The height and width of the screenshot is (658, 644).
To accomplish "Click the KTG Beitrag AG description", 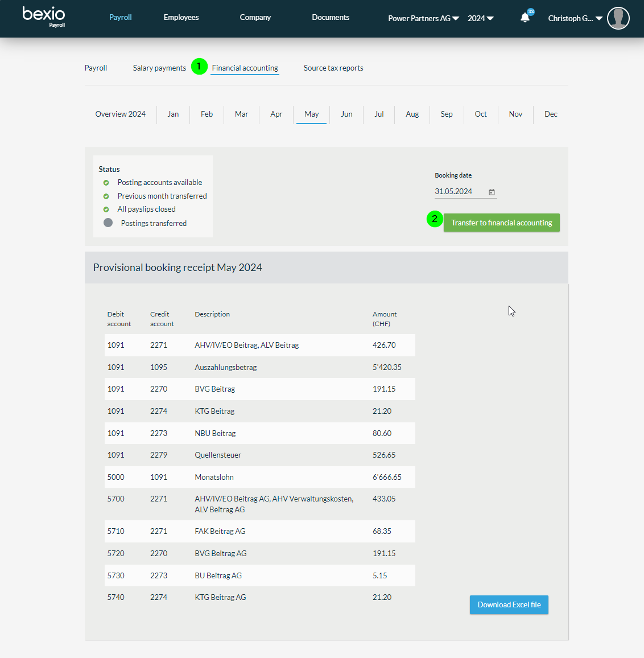I will [x=220, y=597].
